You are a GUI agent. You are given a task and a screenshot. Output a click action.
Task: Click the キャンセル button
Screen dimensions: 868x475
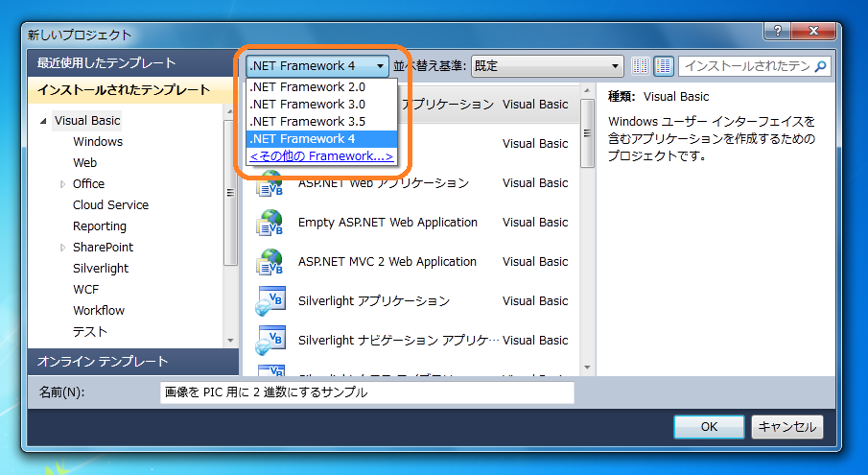786,427
